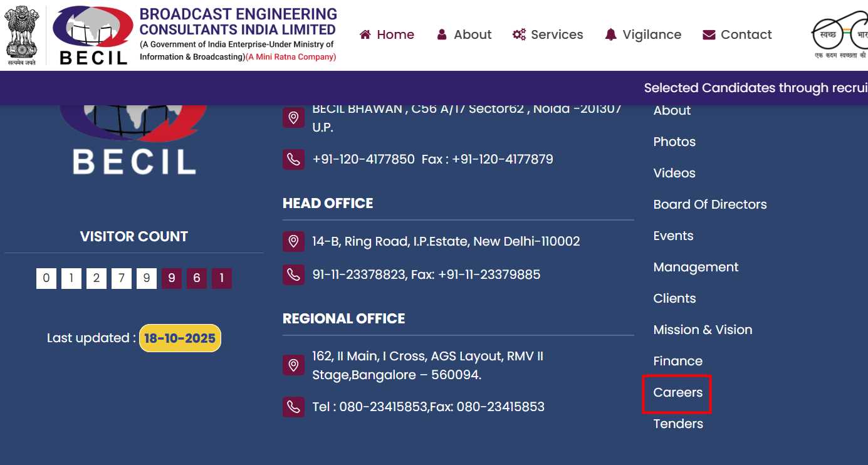Open the Contact menu item
This screenshot has height=465, width=868.
pos(746,34)
